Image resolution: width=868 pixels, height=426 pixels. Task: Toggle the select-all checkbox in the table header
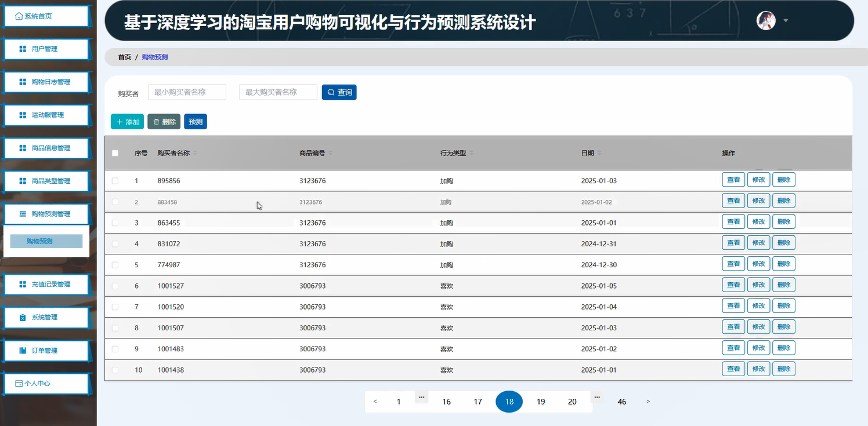tap(115, 153)
